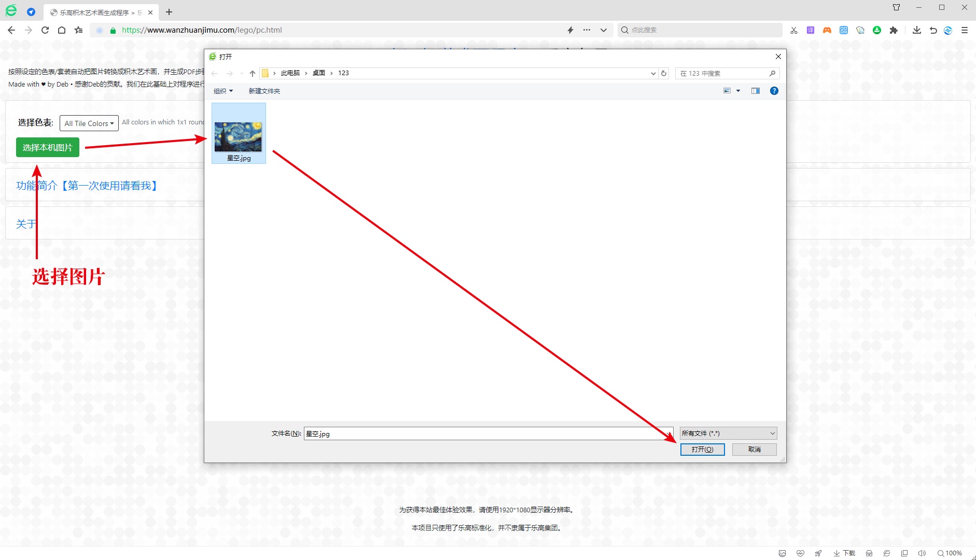Open the All Tile Colors dropdown
The image size is (976, 560).
(89, 123)
